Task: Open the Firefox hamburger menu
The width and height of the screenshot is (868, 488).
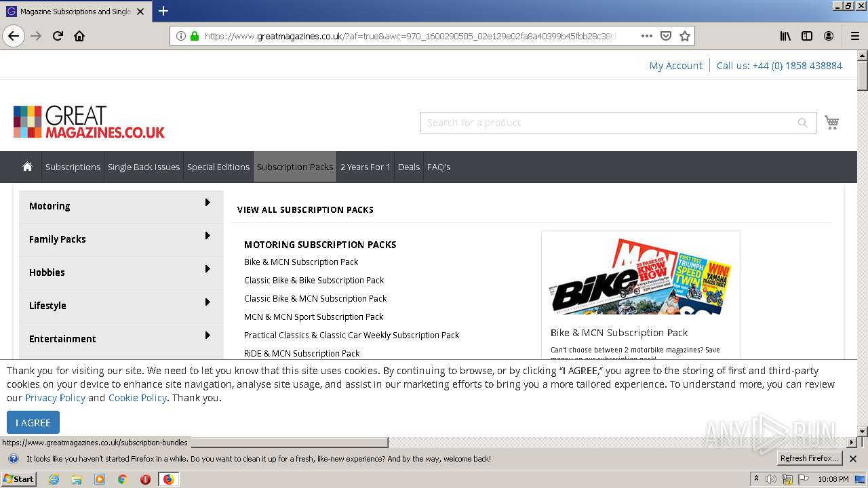Action: [855, 36]
